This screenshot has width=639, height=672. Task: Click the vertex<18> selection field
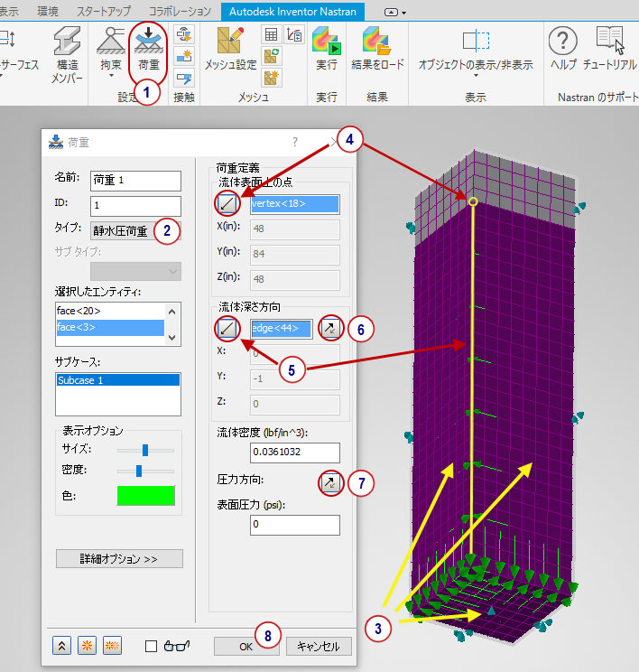pos(295,204)
